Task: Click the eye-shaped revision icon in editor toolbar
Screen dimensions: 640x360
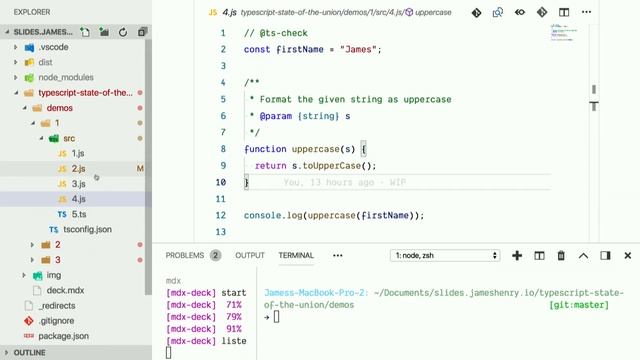Action: [520, 12]
